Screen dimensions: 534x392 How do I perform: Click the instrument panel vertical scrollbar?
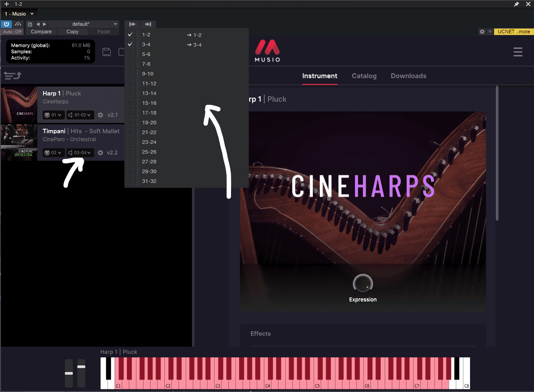(498, 153)
